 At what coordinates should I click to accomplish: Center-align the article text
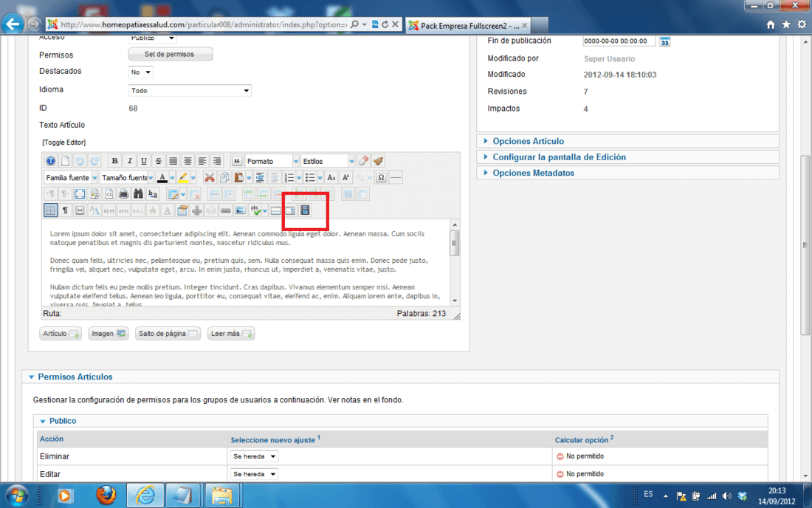tap(187, 161)
